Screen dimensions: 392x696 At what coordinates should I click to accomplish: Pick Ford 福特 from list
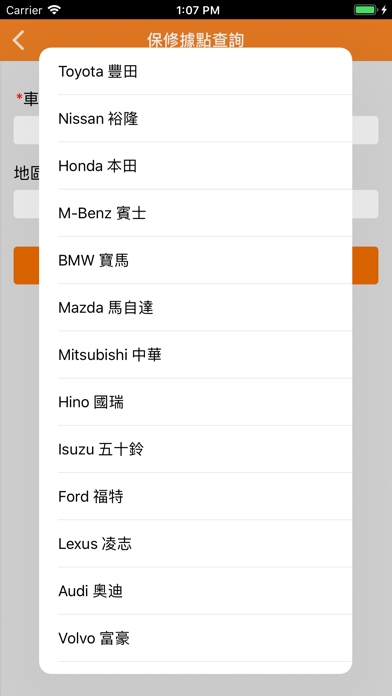[x=195, y=496]
